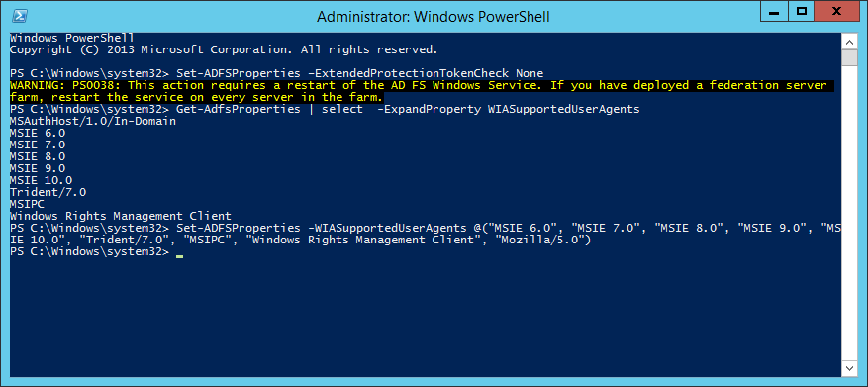The height and width of the screenshot is (387, 868).
Task: Open the PowerShell system menu icon
Action: point(19,16)
